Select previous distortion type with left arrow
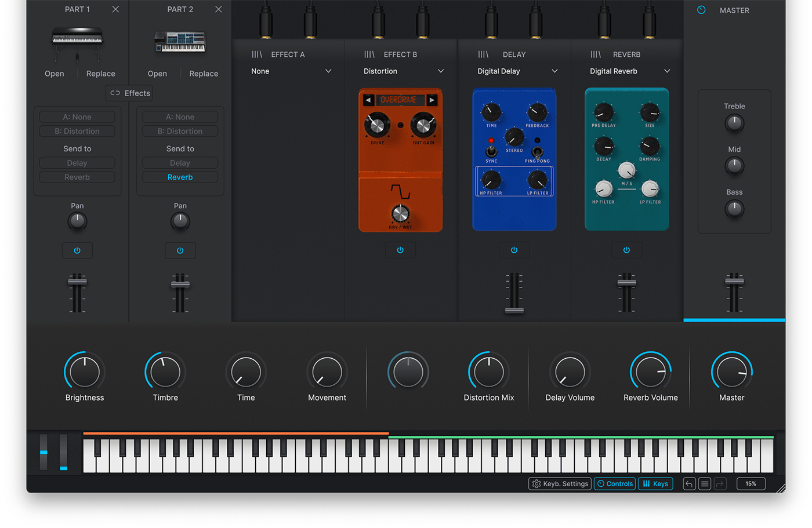This screenshot has height=528, width=812. click(x=368, y=100)
